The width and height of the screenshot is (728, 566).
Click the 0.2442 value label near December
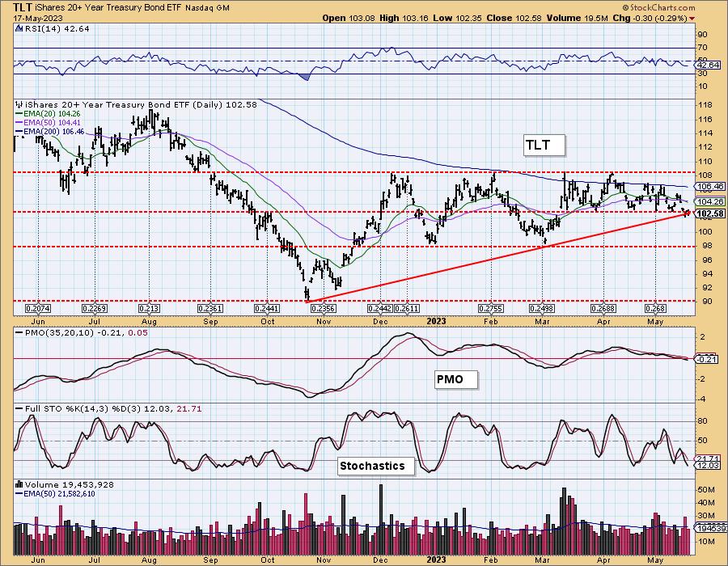coord(380,309)
